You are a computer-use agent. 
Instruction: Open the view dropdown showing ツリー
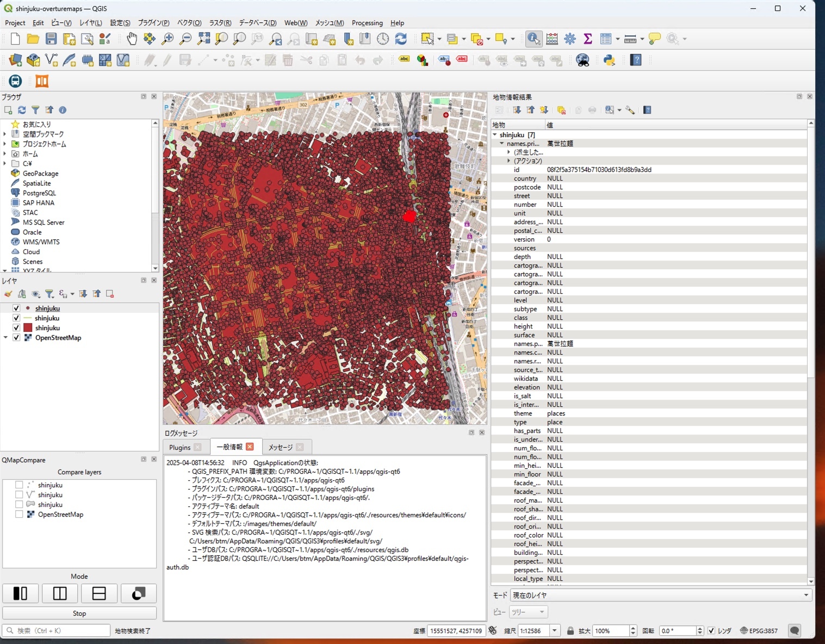pos(528,612)
